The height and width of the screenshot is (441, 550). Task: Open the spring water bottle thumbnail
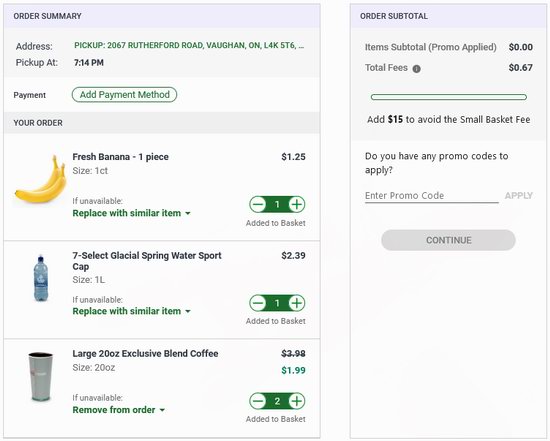41,278
